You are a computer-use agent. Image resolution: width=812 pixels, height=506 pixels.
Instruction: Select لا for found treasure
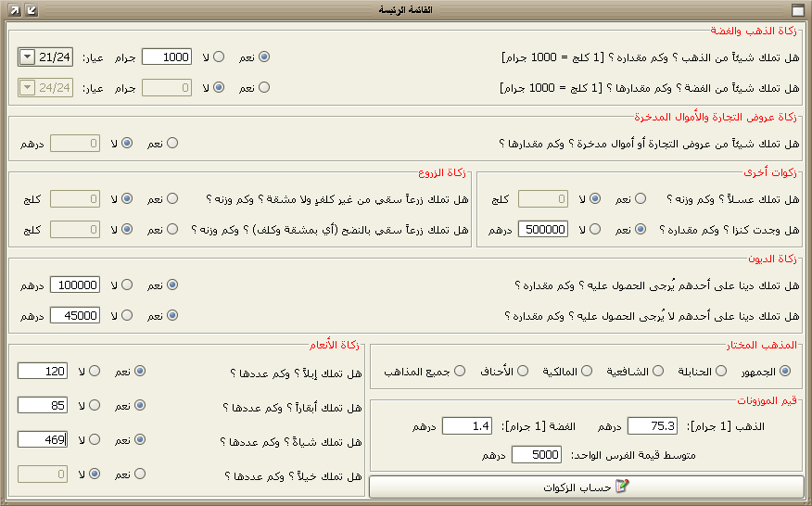point(595,229)
